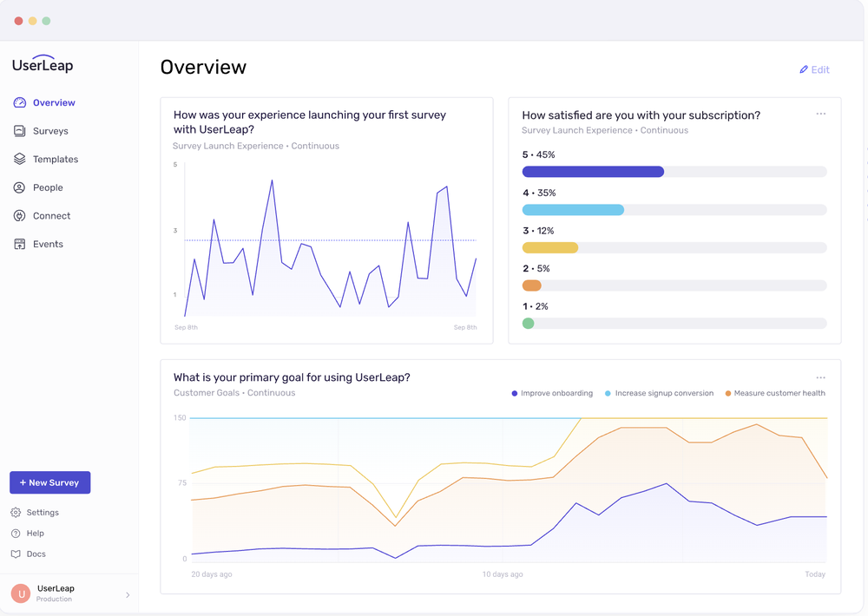Image resolution: width=868 pixels, height=616 pixels.
Task: Click the orange bar for rating 2
Action: [531, 285]
